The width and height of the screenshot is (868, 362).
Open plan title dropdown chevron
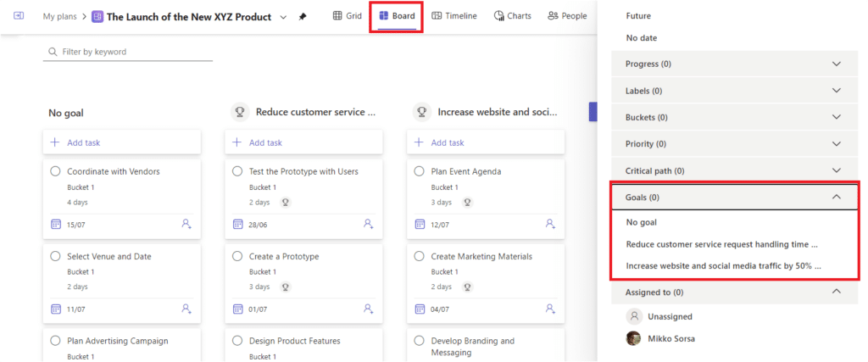pos(283,17)
